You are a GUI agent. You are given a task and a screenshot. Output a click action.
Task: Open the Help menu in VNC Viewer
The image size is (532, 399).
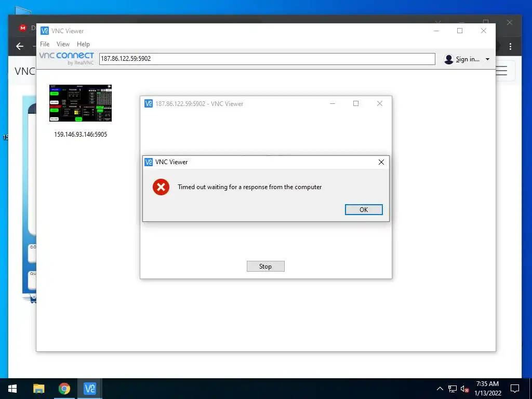[83, 44]
